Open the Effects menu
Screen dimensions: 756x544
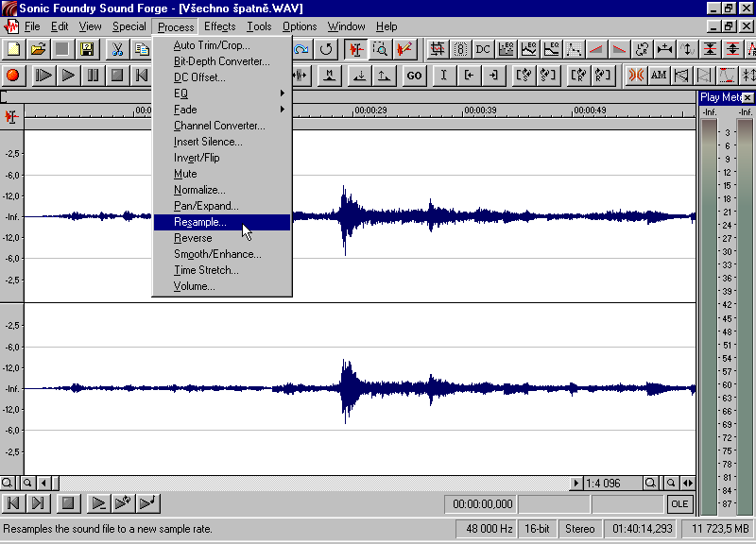(x=219, y=26)
